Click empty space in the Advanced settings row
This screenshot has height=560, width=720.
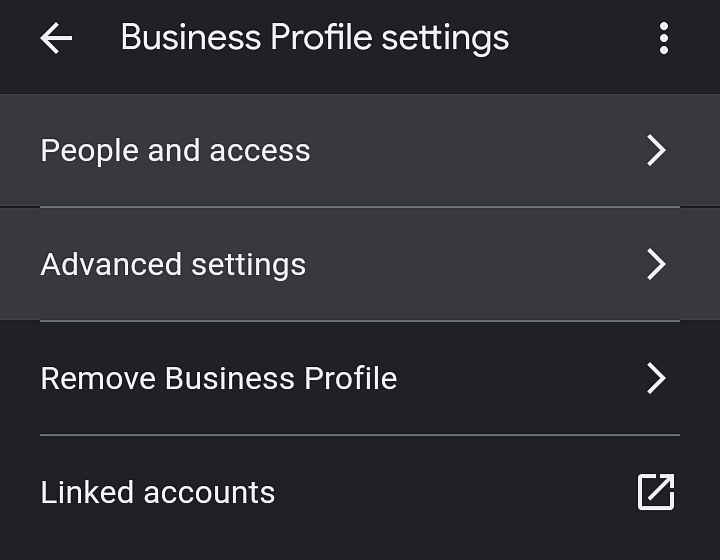coord(473,264)
